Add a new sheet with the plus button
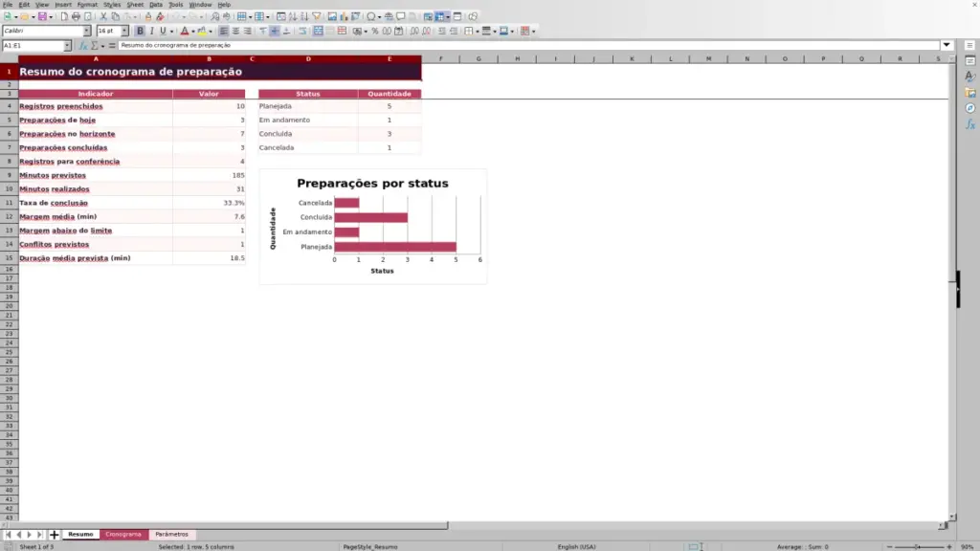This screenshot has height=551, width=980. [54, 534]
